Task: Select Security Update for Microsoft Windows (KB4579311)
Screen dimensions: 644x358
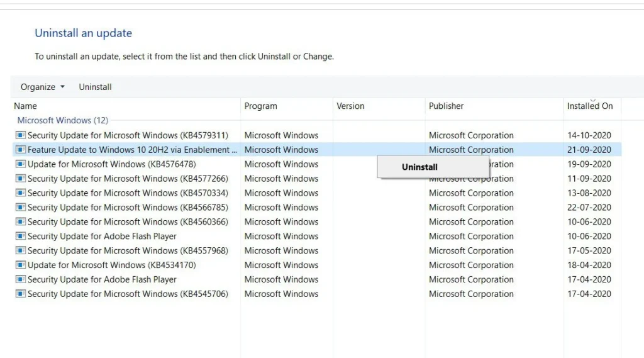Action: pyautogui.click(x=128, y=135)
